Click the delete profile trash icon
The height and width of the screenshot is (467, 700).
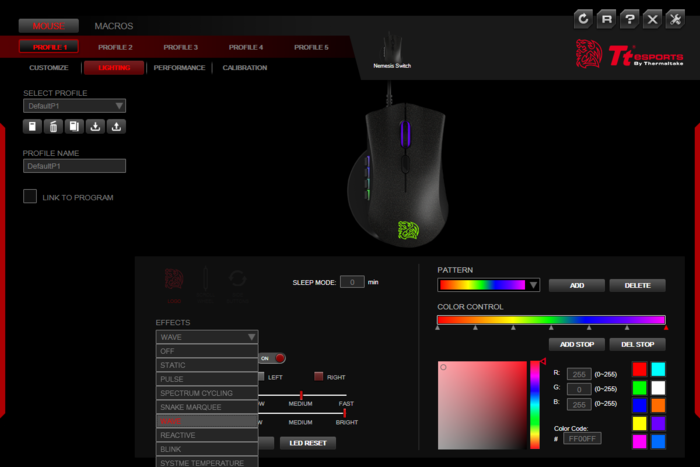click(53, 127)
